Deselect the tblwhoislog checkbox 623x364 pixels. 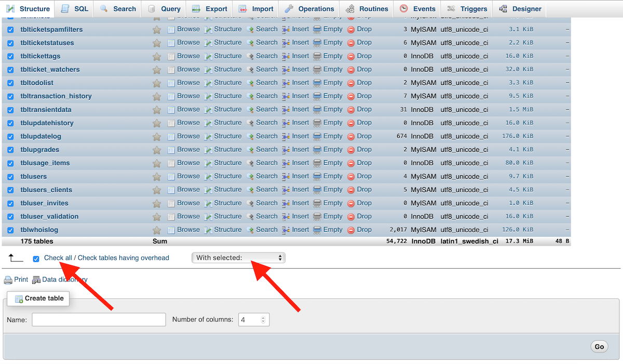point(10,230)
